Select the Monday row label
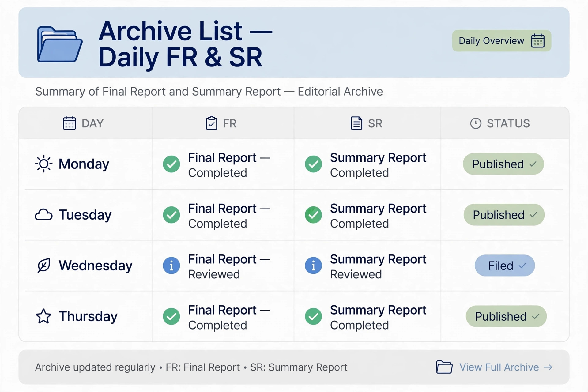Screen dimensions: 588x392 click(x=84, y=164)
